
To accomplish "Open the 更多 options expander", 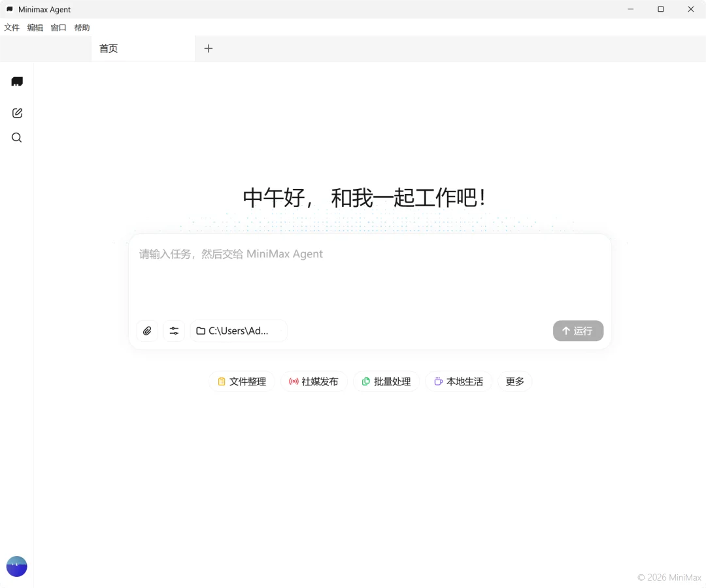I will tap(514, 381).
